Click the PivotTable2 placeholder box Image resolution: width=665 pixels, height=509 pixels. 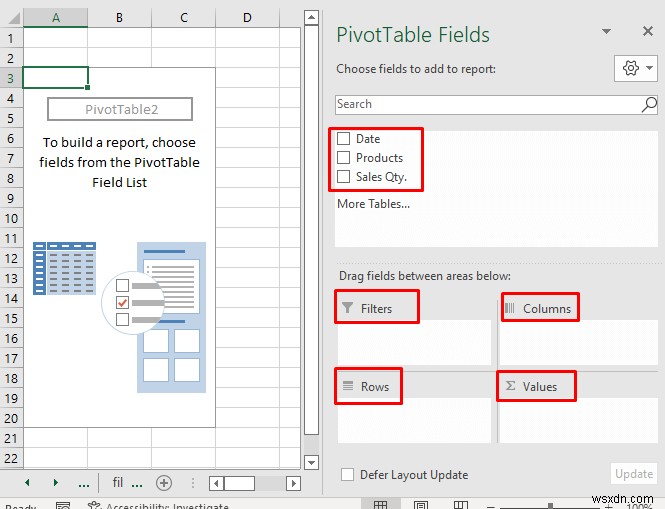coord(120,109)
